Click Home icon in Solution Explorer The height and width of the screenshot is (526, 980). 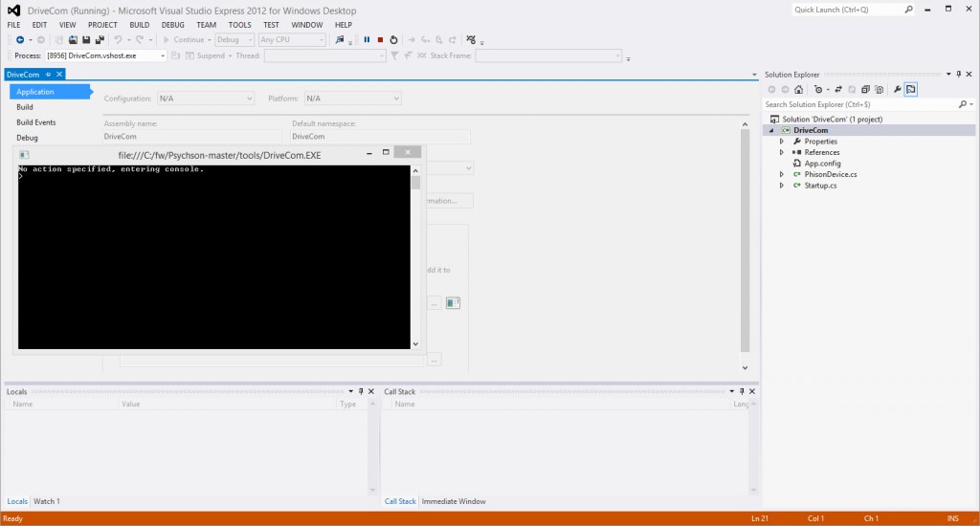(x=799, y=89)
